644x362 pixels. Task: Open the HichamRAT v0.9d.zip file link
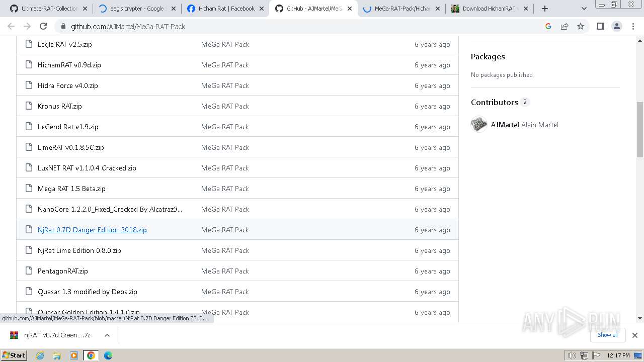(x=69, y=65)
